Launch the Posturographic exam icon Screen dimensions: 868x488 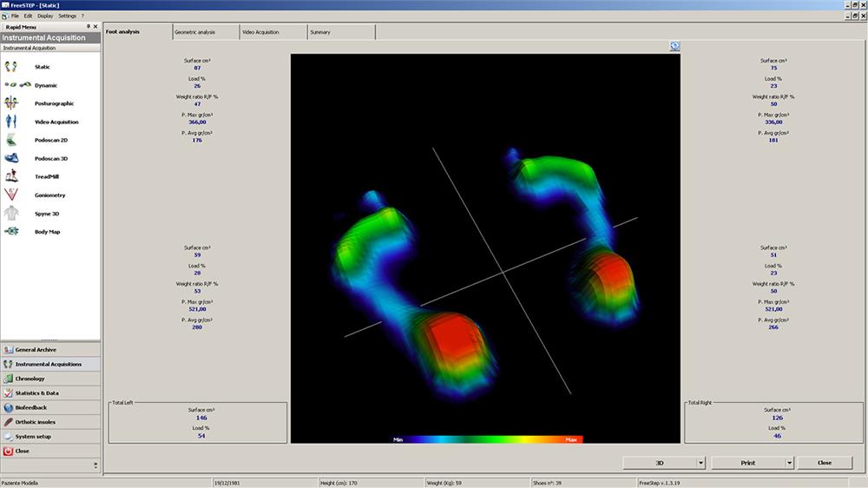12,103
